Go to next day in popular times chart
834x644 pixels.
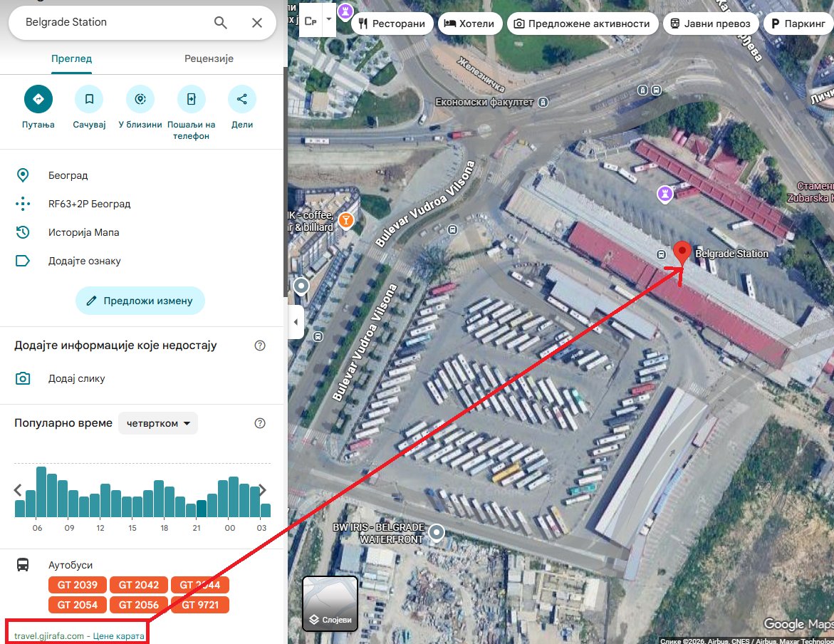(x=262, y=489)
